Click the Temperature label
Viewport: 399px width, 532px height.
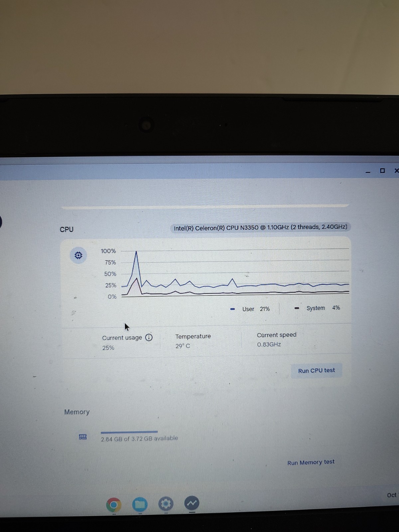(x=193, y=336)
